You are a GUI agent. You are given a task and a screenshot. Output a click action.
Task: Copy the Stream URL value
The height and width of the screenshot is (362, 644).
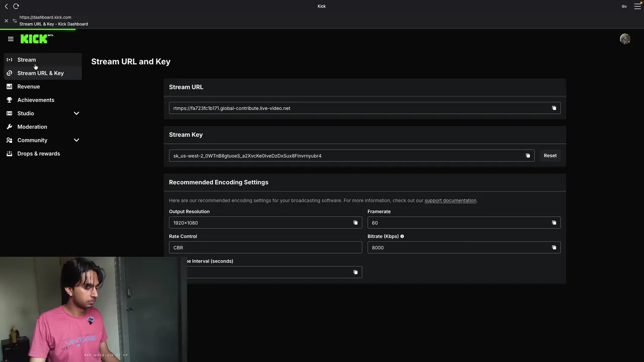[x=554, y=108]
